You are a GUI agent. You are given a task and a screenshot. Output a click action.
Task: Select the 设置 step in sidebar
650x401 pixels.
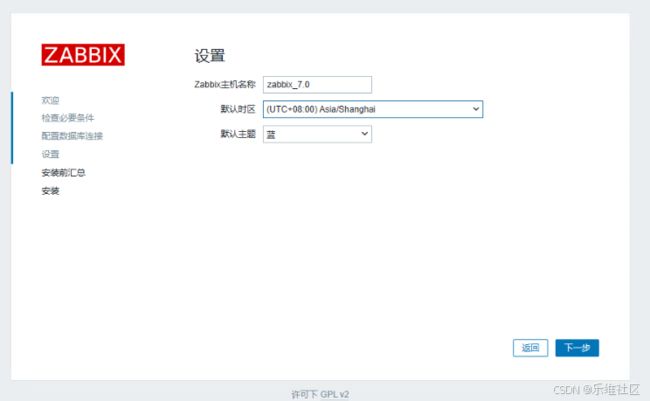pos(50,154)
